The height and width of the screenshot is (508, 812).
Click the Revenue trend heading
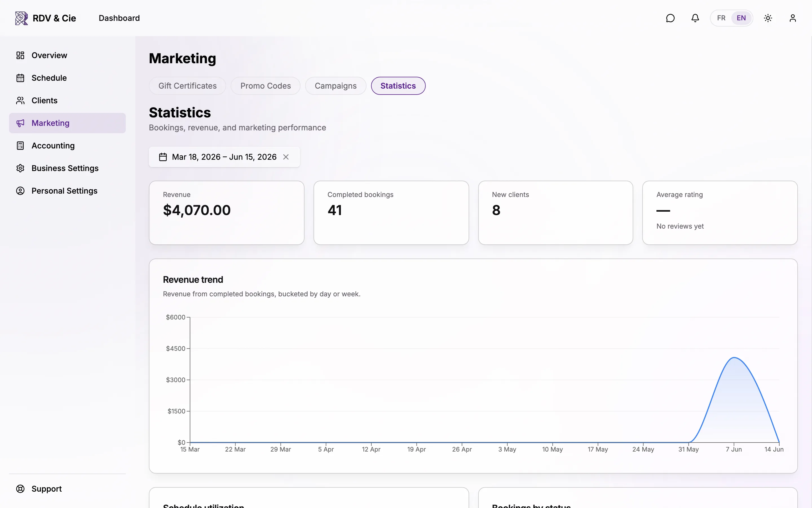[x=193, y=279]
